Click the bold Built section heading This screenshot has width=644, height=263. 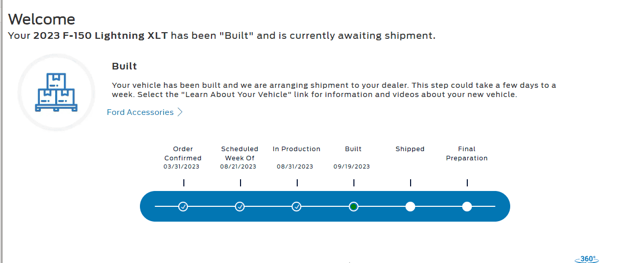tap(124, 66)
